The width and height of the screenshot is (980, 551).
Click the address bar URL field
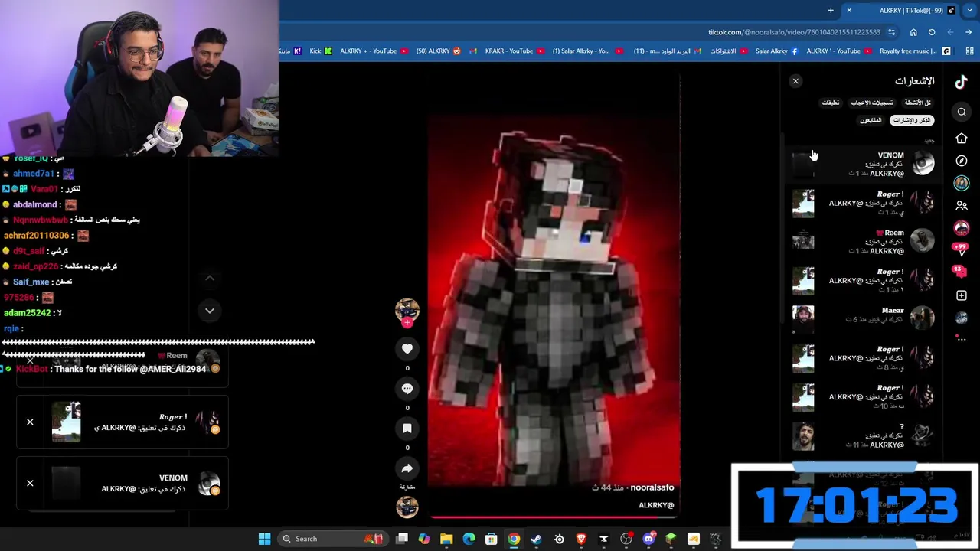794,32
